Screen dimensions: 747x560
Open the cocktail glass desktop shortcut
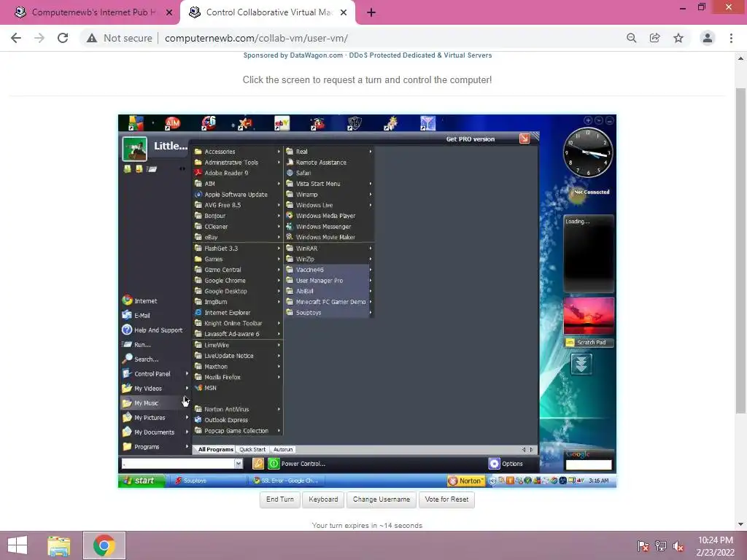(x=427, y=123)
